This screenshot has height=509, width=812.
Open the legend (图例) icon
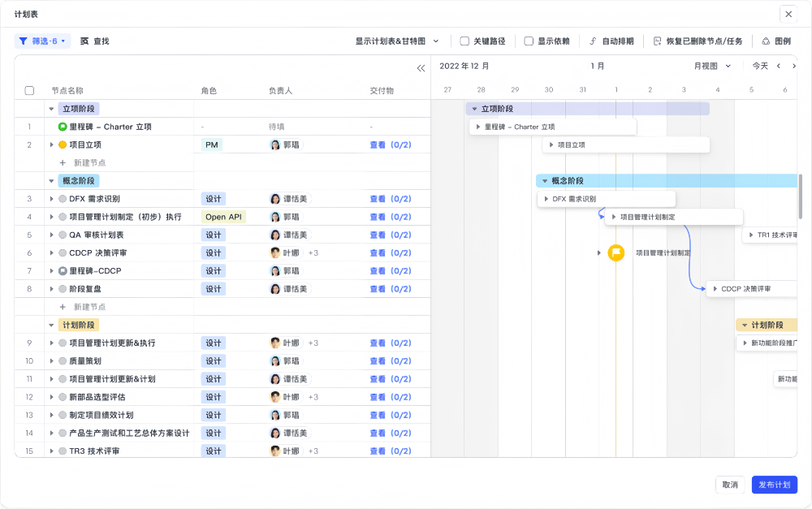[766, 41]
